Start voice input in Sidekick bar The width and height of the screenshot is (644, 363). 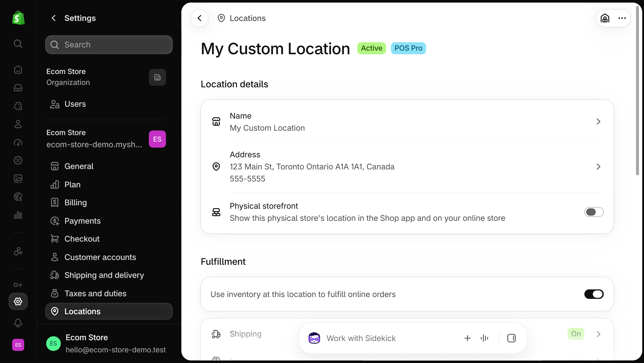pyautogui.click(x=484, y=338)
